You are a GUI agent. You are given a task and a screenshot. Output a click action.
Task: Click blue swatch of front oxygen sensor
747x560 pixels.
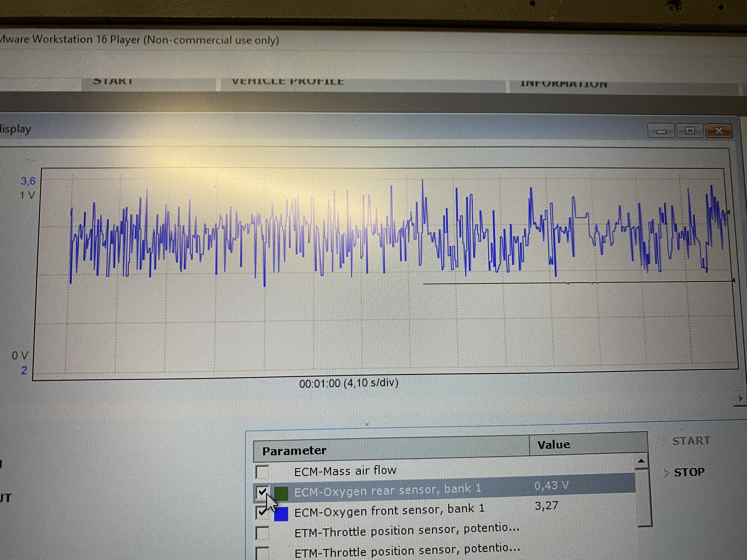[x=281, y=514]
